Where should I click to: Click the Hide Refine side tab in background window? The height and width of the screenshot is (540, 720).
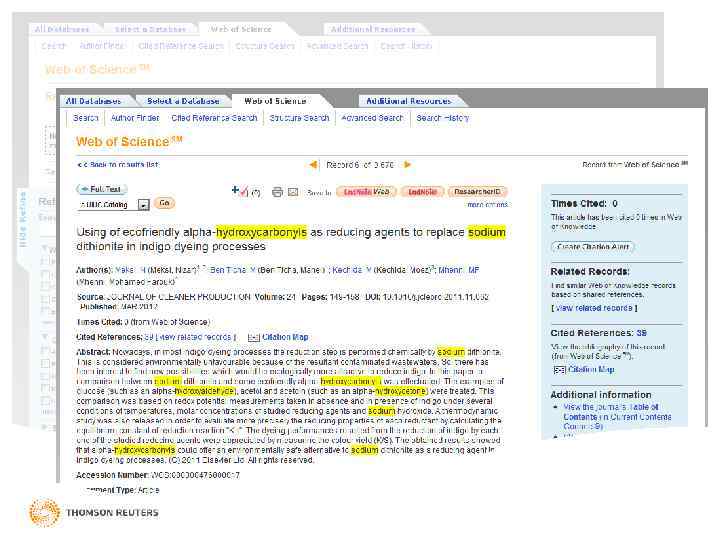tap(23, 219)
